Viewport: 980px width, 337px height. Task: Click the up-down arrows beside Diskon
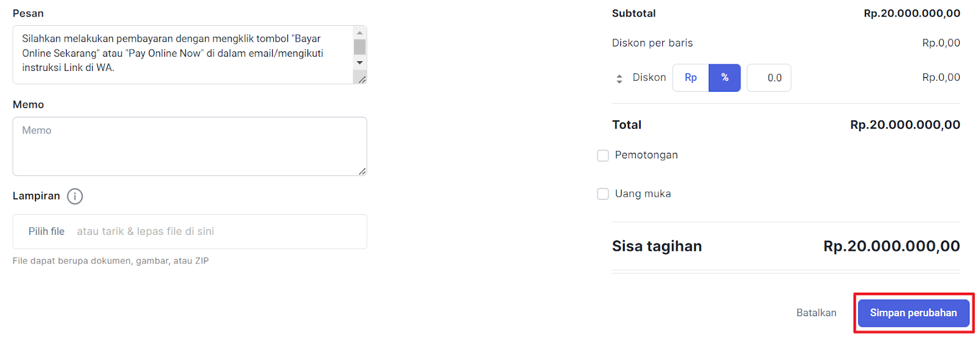click(x=619, y=78)
